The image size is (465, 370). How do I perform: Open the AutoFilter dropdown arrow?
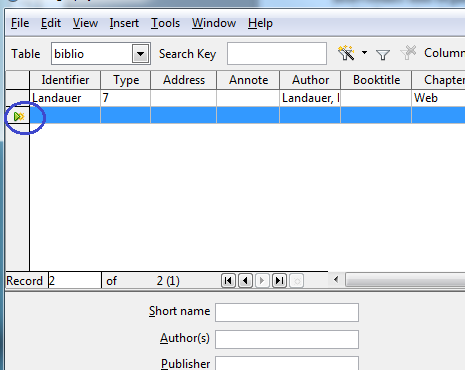coord(364,53)
